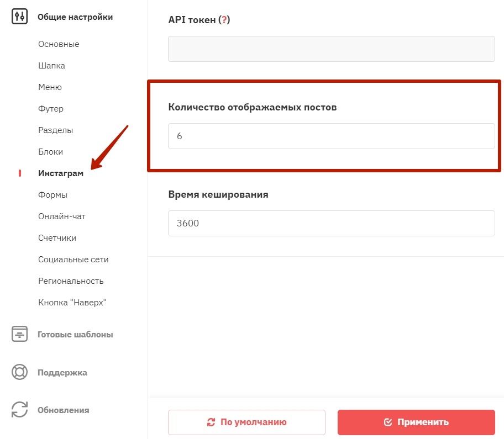This screenshot has width=504, height=439.
Task: Go to the Онлайн-чат settings
Action: point(62,216)
